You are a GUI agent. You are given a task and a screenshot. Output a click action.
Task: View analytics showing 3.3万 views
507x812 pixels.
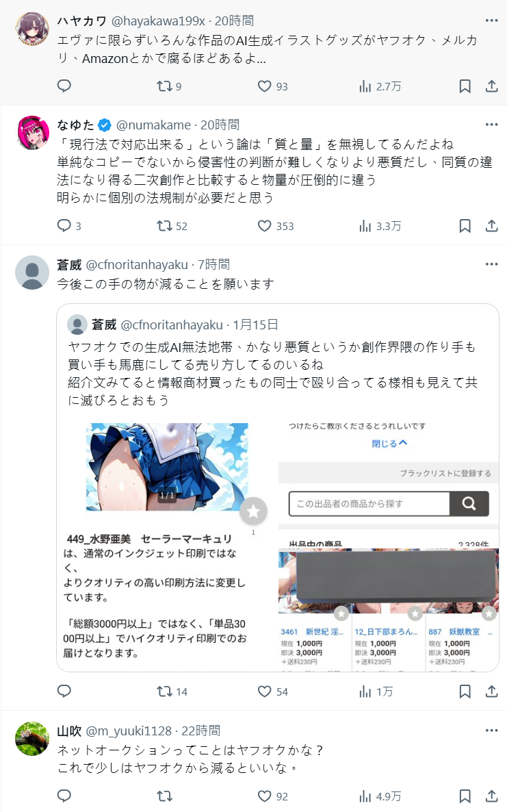point(380,226)
